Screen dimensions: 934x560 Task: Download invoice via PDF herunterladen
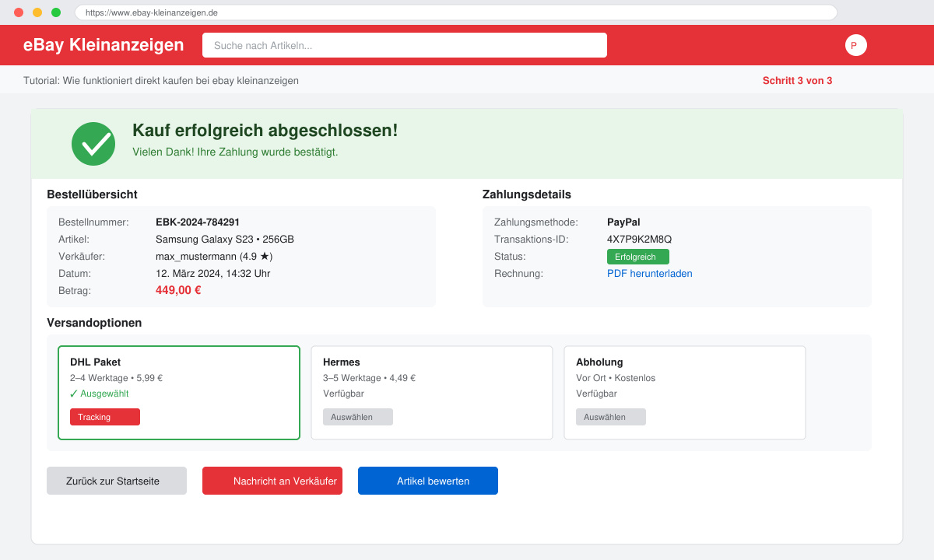coord(650,274)
